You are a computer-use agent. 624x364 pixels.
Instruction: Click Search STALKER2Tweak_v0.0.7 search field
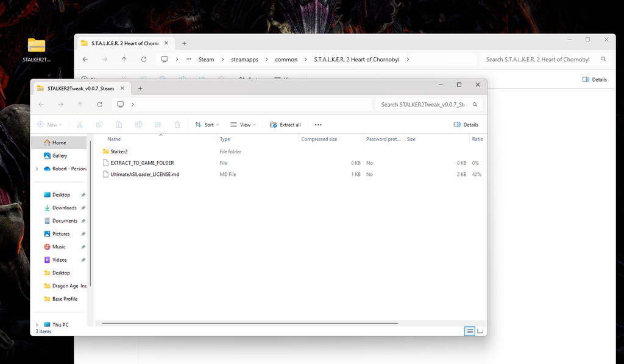point(423,105)
